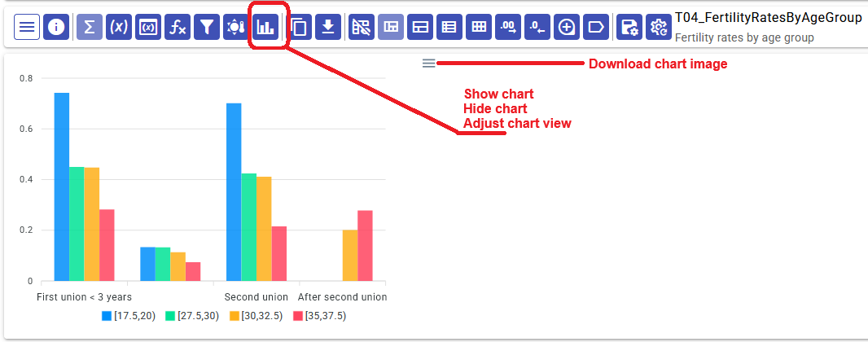Open the hamburger menu in the toolbar

point(27,27)
